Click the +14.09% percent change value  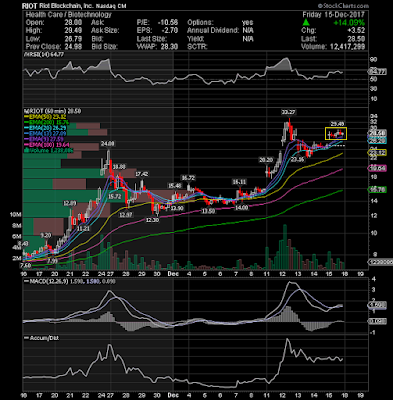349,23
